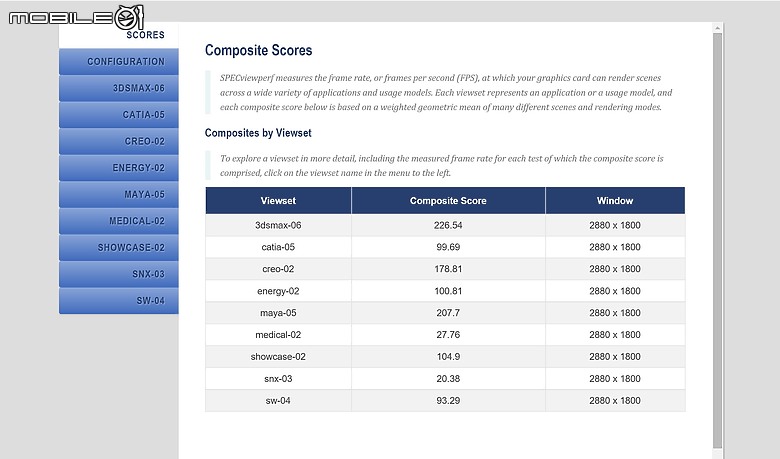Select the snx-03 table cell
Viewport: 780px width, 459px height.
coord(278,378)
